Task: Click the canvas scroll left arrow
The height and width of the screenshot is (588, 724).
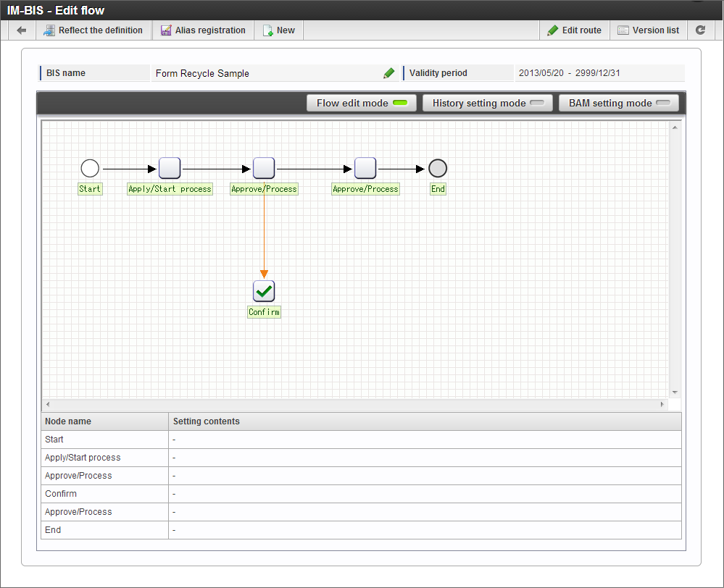Action: (48, 404)
